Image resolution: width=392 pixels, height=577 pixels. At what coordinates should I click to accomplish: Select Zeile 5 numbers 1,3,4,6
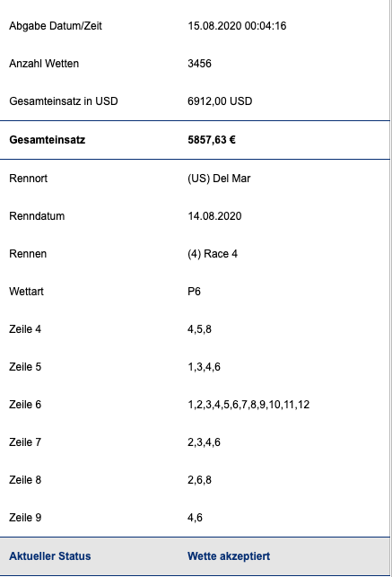[204, 367]
